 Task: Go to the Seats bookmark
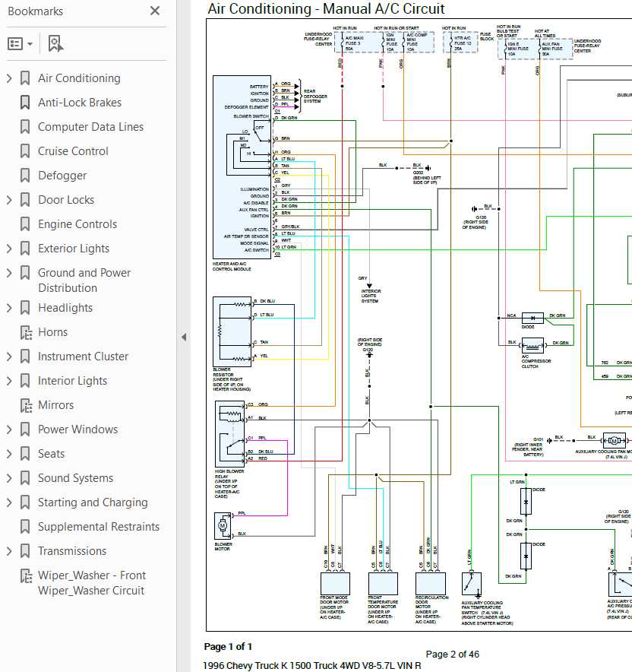tap(52, 453)
